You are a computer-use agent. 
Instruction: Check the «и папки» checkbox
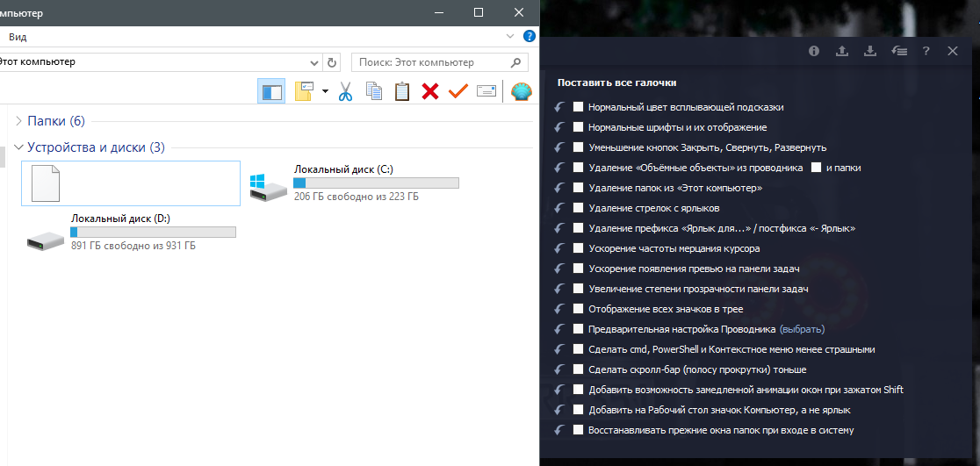point(816,168)
